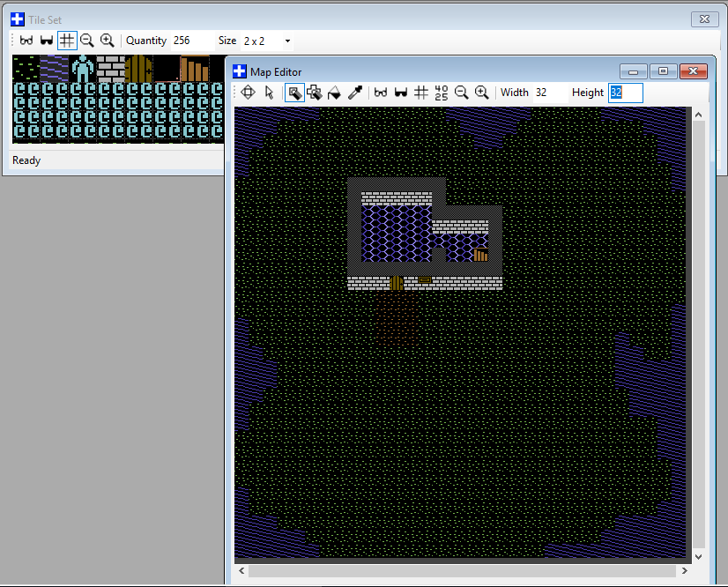Screen dimensions: 728x587
Task: Select the arrow pointer tool
Action: (x=269, y=93)
